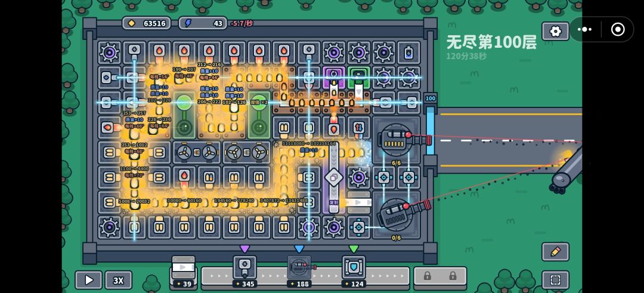Click the 3407872 → 13631488 label
Viewport: 644px width, 293px height.
(x=284, y=201)
